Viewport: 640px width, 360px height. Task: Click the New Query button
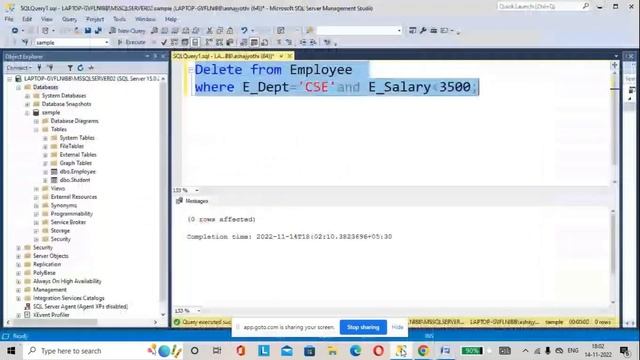tap(128, 31)
